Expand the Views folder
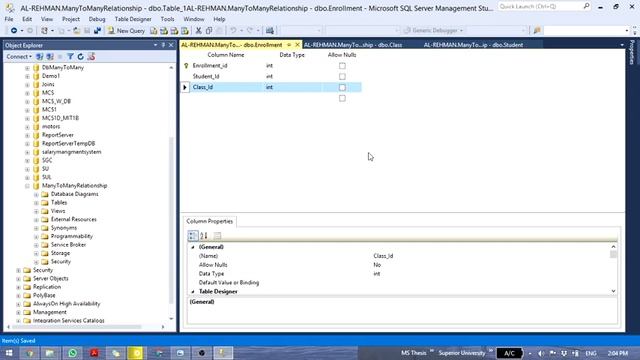This screenshot has height=360, width=640. 36,211
